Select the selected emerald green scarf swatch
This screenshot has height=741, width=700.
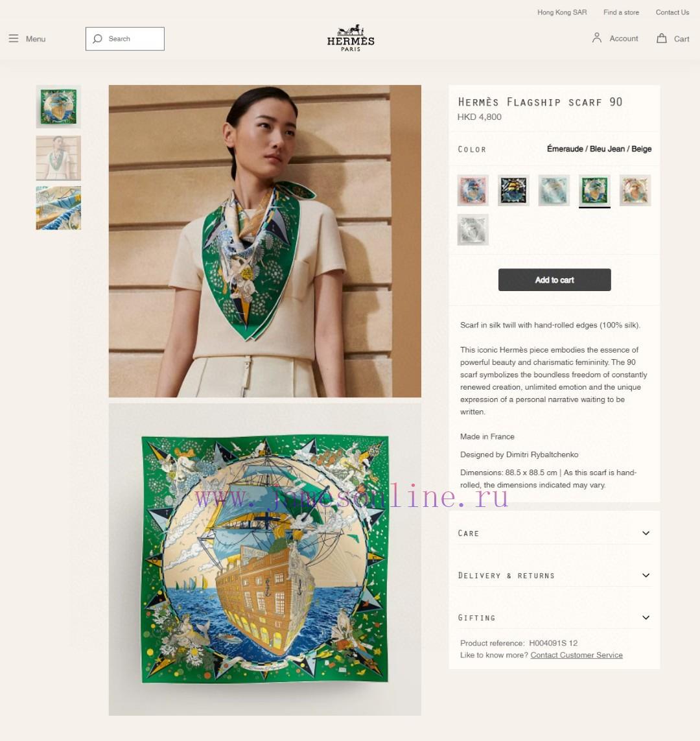point(594,190)
